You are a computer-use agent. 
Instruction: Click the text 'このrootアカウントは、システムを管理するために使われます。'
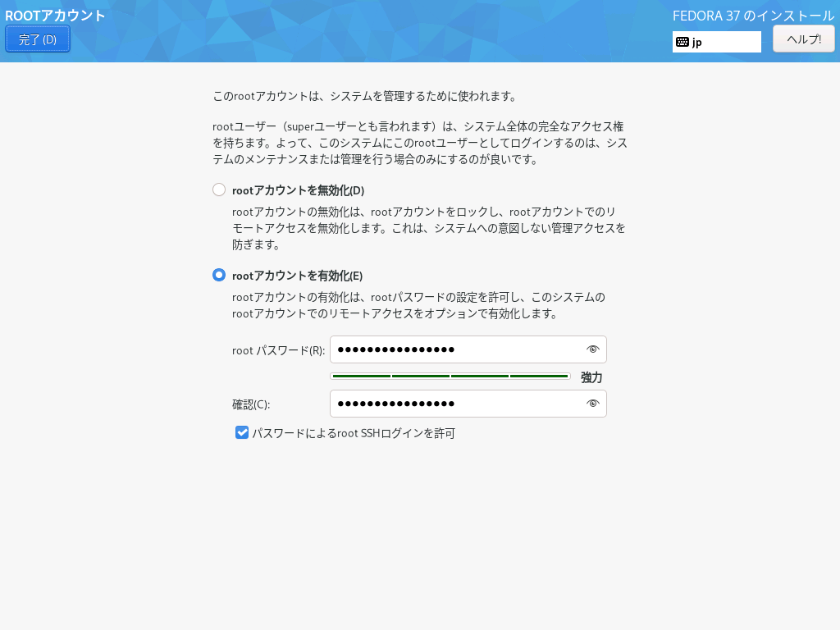(365, 96)
